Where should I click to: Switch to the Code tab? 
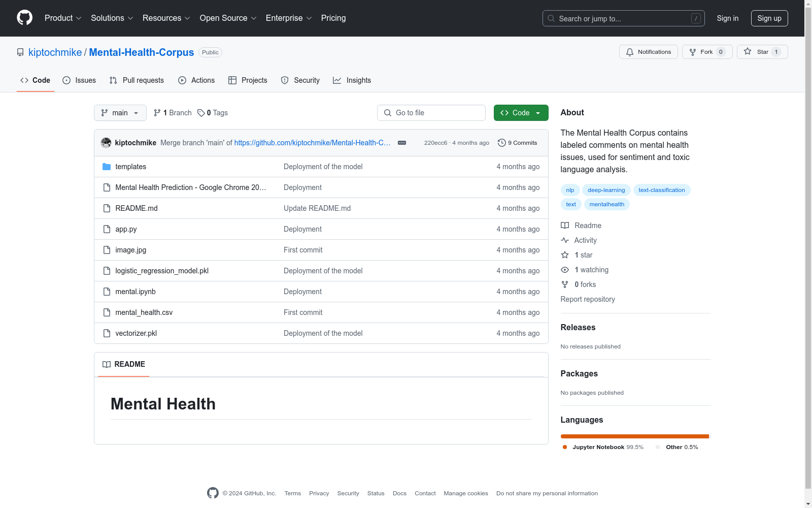(x=36, y=80)
